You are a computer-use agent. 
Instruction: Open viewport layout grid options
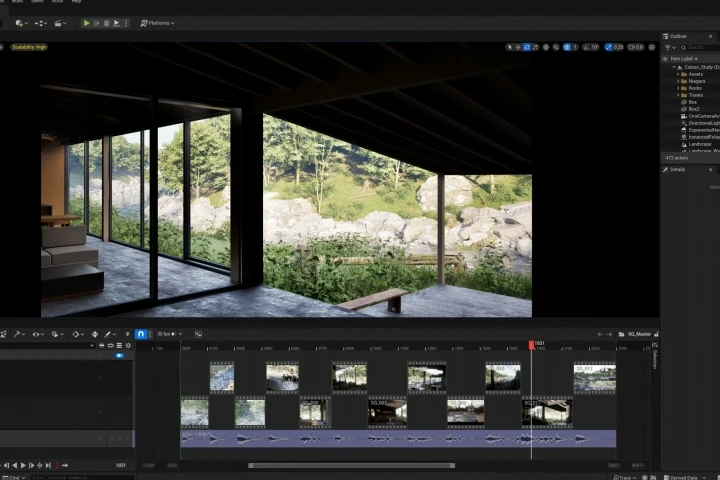coord(652,47)
